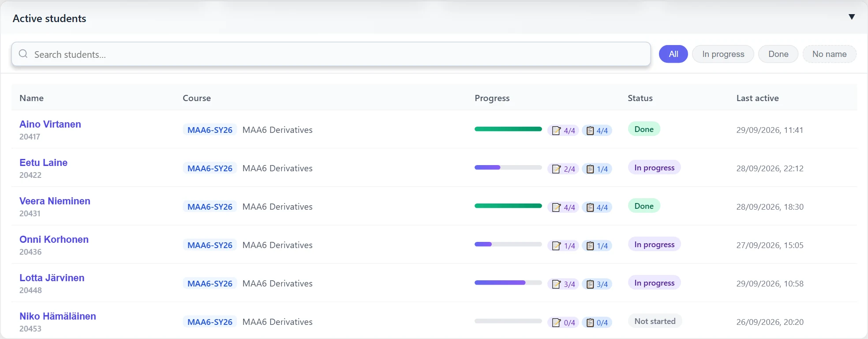Click Lotta Järvinen's clipboard 3/4 icon
Image resolution: width=868 pixels, height=339 pixels.
[x=590, y=284]
